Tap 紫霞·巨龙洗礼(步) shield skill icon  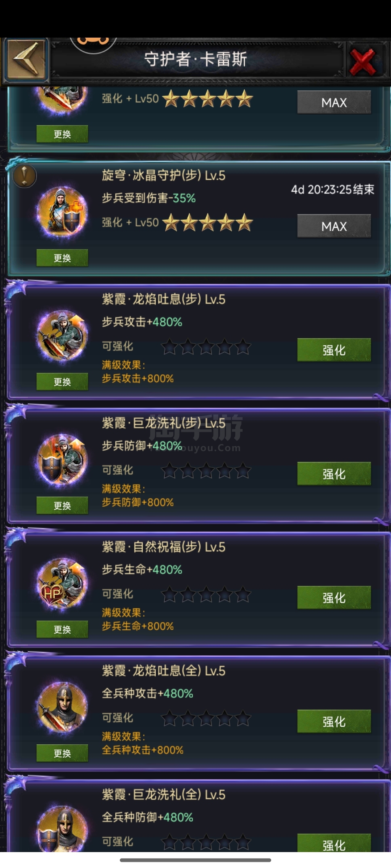[x=62, y=459]
